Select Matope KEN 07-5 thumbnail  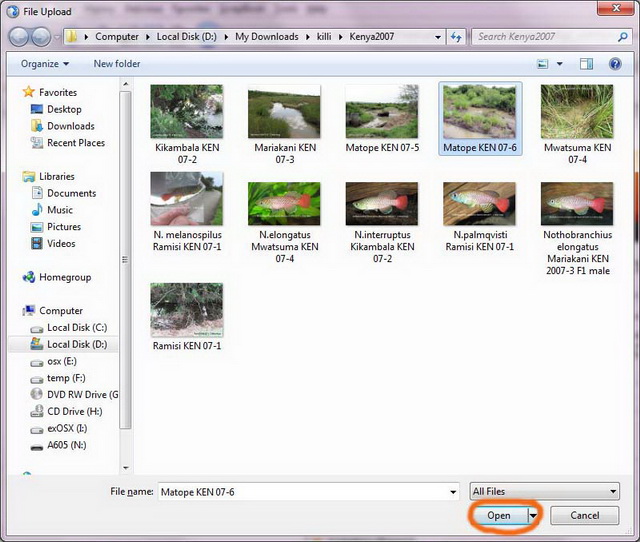pyautogui.click(x=381, y=111)
